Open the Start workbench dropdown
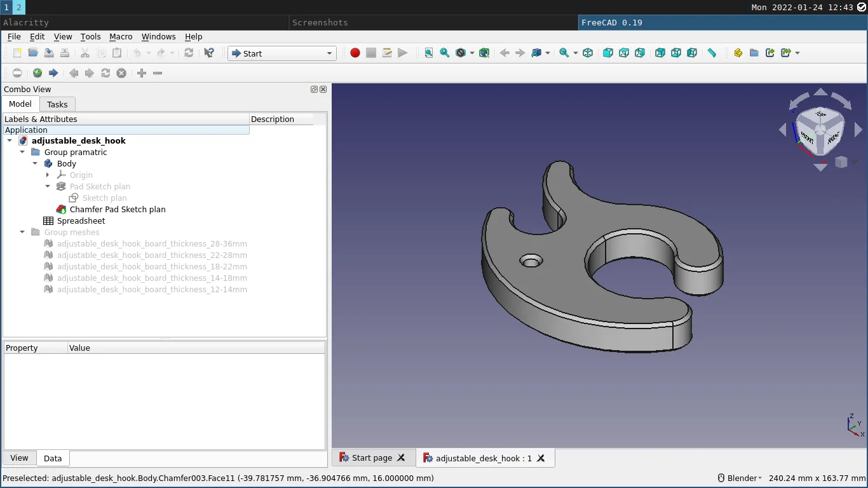The height and width of the screenshot is (488, 868). [282, 53]
